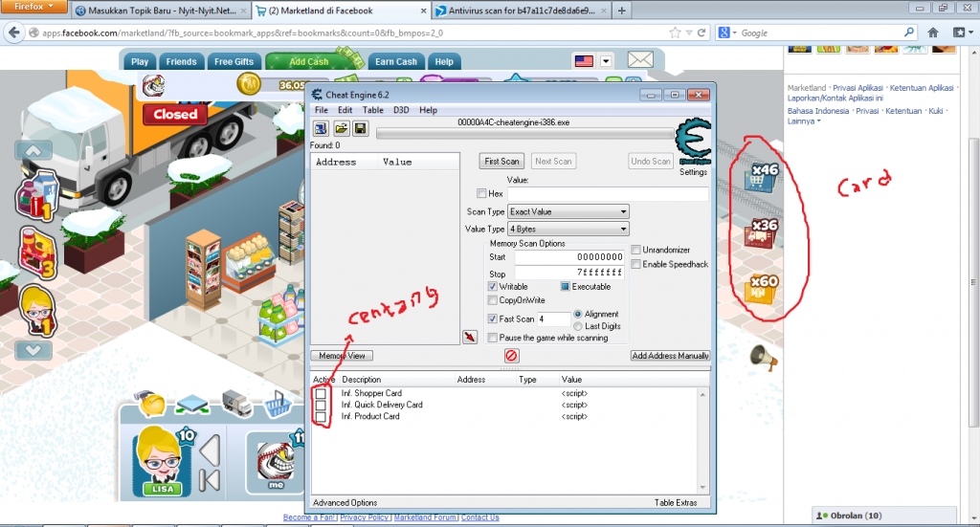Expand the Lainnya footer dropdown

point(804,121)
